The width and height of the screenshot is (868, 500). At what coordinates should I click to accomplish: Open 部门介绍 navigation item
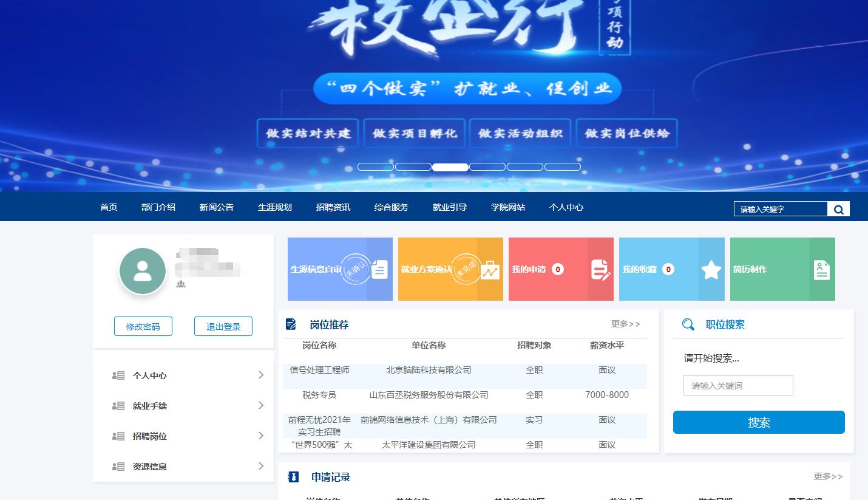pos(158,207)
